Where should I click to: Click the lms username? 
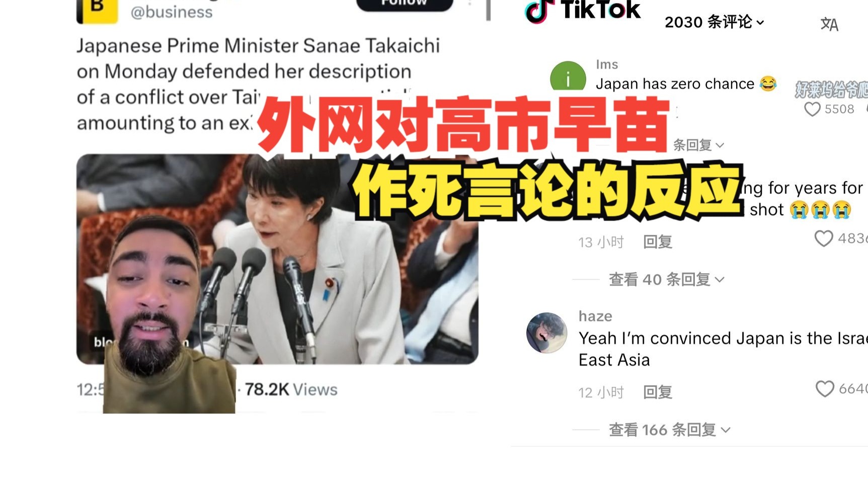pyautogui.click(x=607, y=64)
